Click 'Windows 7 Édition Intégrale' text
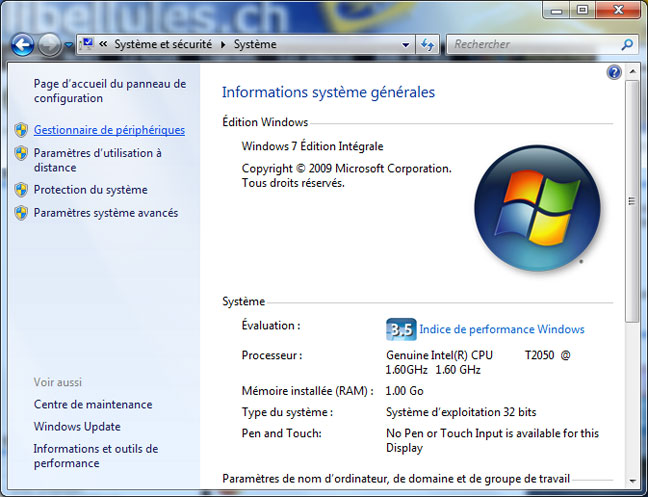Viewport: 648px width, 497px height. coord(312,146)
